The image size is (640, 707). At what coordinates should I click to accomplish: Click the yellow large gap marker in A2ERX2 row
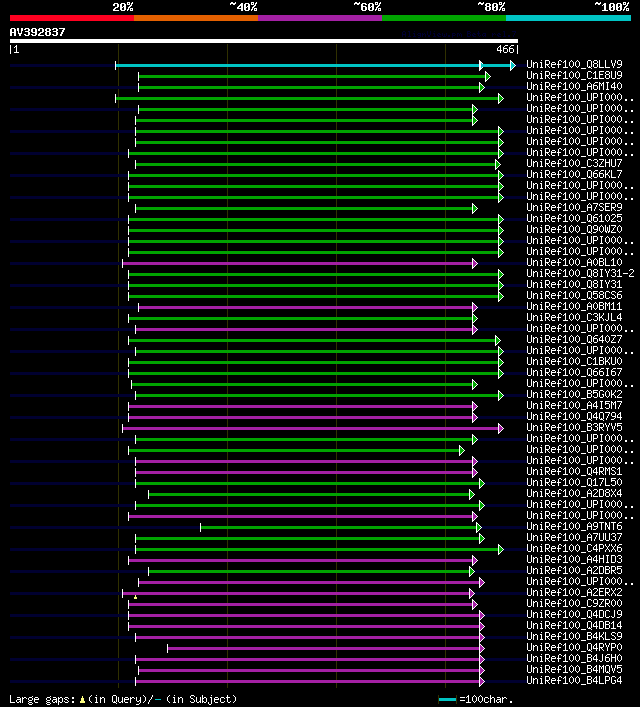point(135,597)
